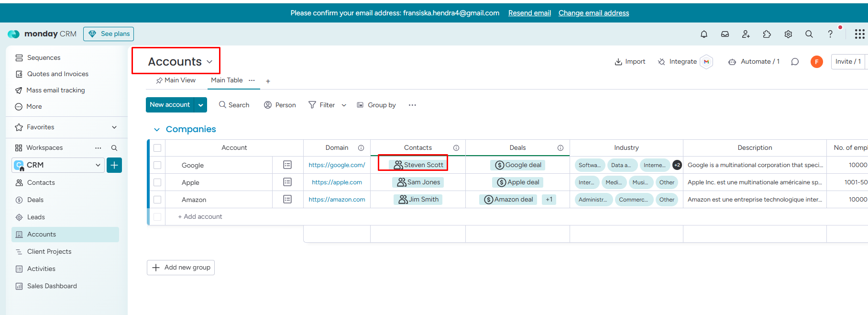This screenshot has width=868, height=315.
Task: Click the Invite / 1 button
Action: tap(848, 62)
